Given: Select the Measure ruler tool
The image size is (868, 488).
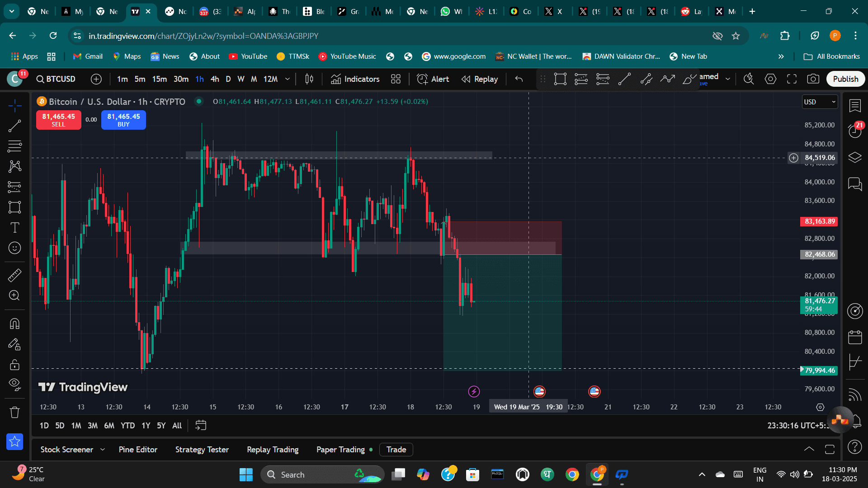Looking at the screenshot, I should tap(14, 275).
